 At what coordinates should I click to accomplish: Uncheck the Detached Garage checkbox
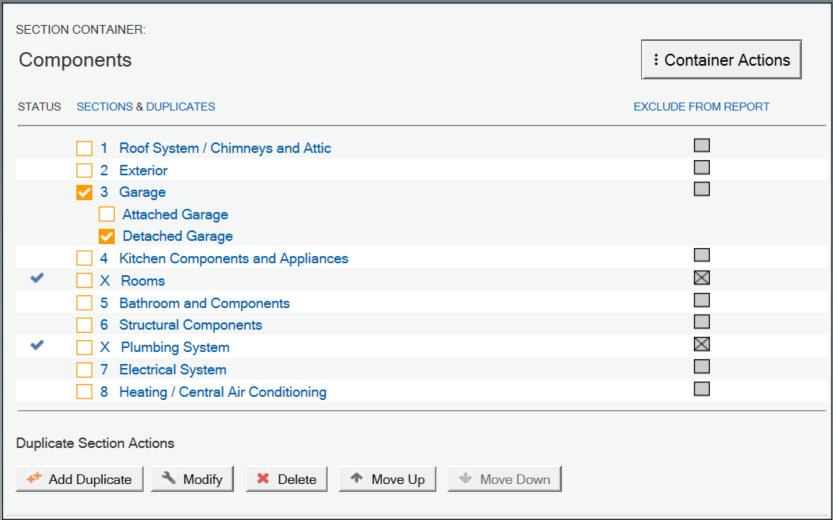pyautogui.click(x=107, y=236)
